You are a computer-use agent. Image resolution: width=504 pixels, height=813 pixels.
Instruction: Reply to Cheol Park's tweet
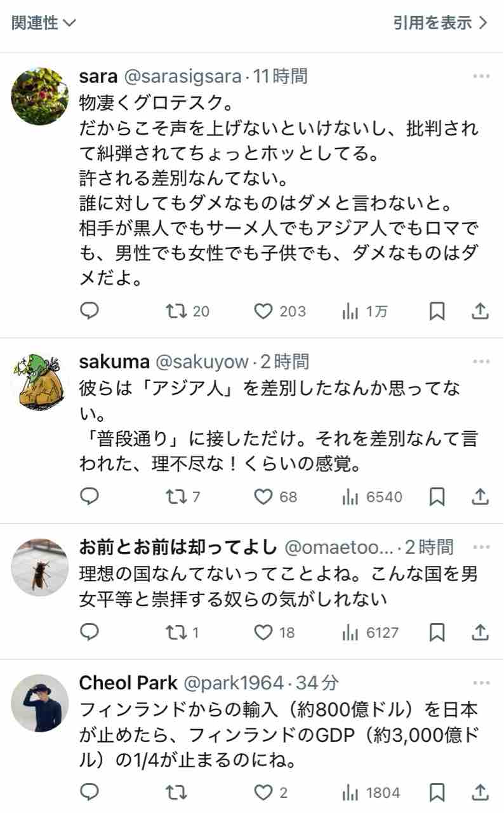coord(90,792)
